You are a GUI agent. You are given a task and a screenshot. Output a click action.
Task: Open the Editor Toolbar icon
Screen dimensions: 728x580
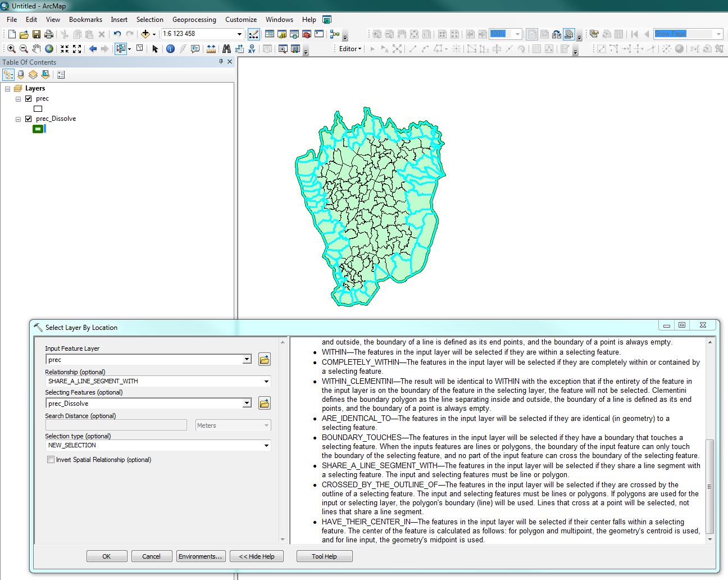click(x=254, y=34)
